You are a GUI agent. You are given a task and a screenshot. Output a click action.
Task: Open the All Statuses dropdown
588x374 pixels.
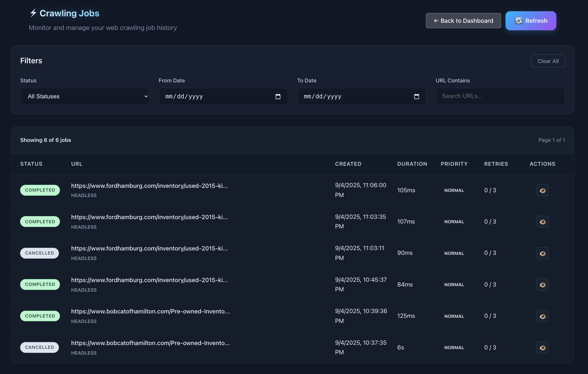pyautogui.click(x=84, y=96)
